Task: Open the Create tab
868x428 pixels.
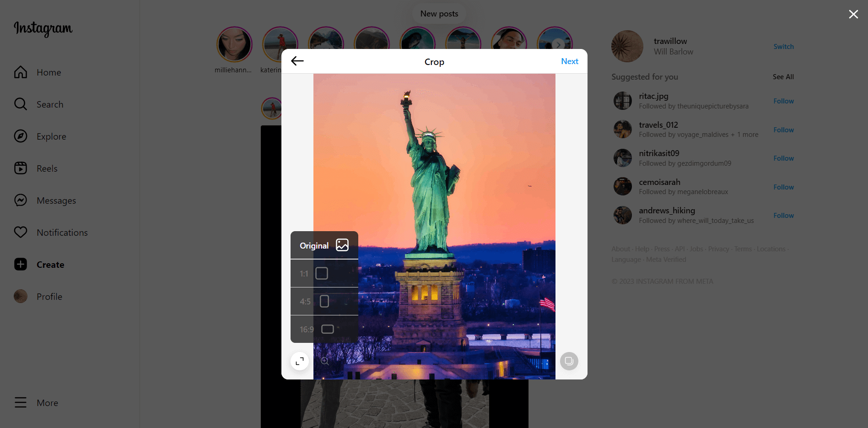Action: coord(50,264)
